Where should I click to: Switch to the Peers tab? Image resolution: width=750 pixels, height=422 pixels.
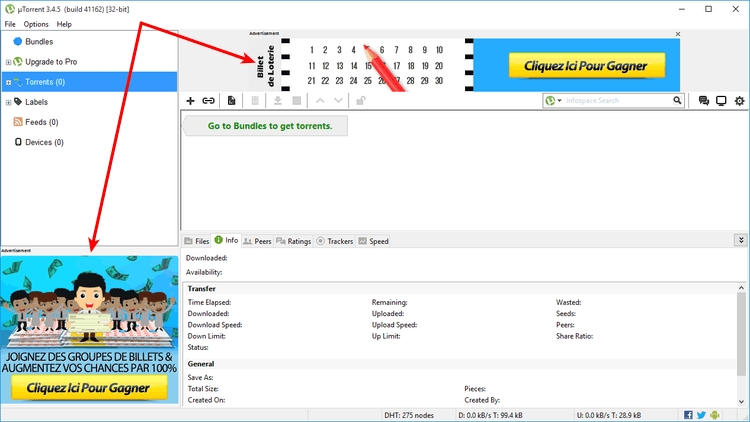tap(257, 241)
